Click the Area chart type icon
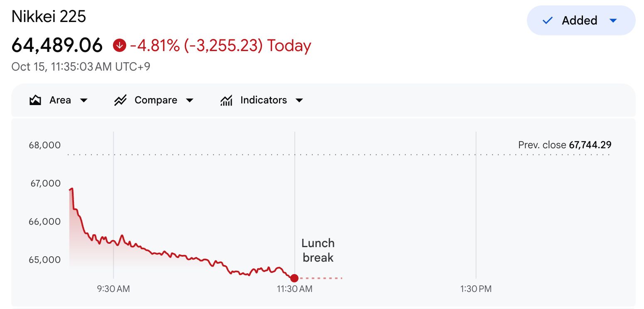 point(35,100)
